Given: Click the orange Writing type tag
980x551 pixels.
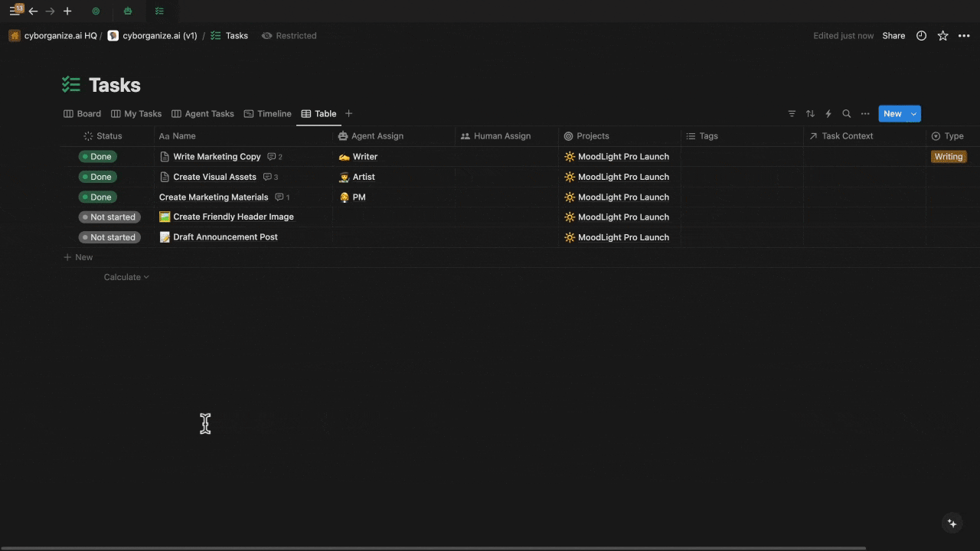Looking at the screenshot, I should (948, 157).
